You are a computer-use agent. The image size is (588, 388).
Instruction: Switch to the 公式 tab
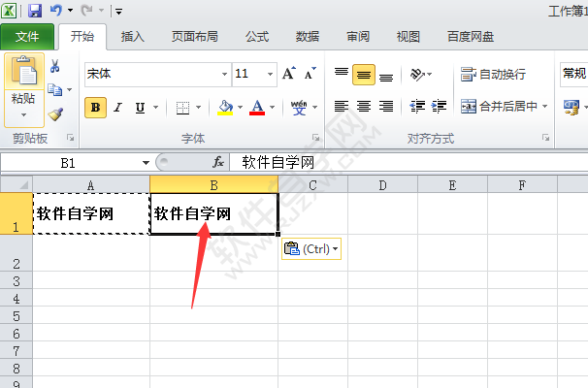click(x=257, y=37)
